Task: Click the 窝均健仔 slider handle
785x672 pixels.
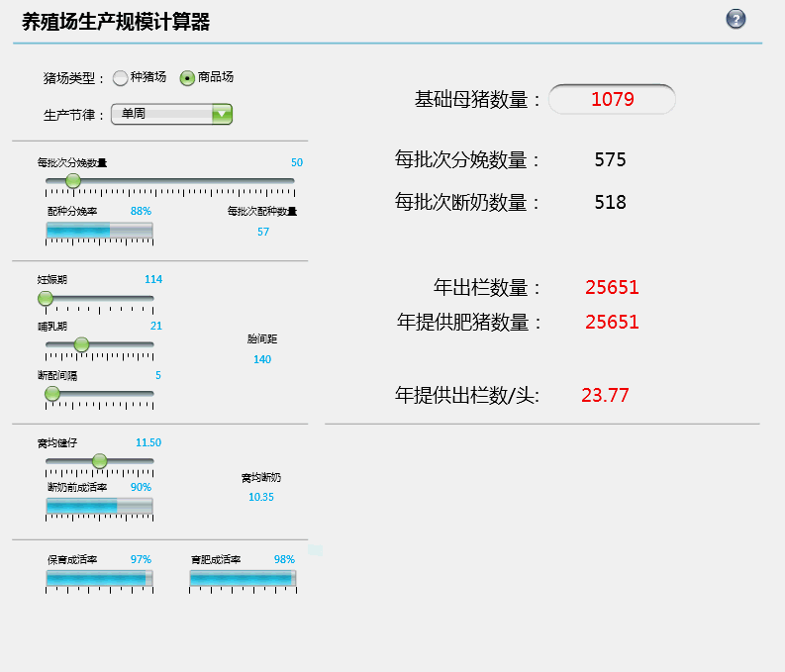Action: tap(99, 460)
